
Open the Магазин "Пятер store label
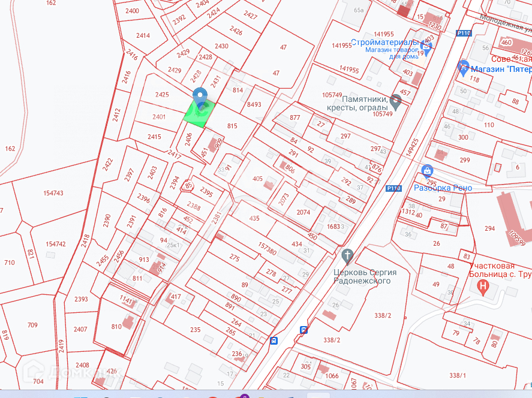(x=501, y=69)
